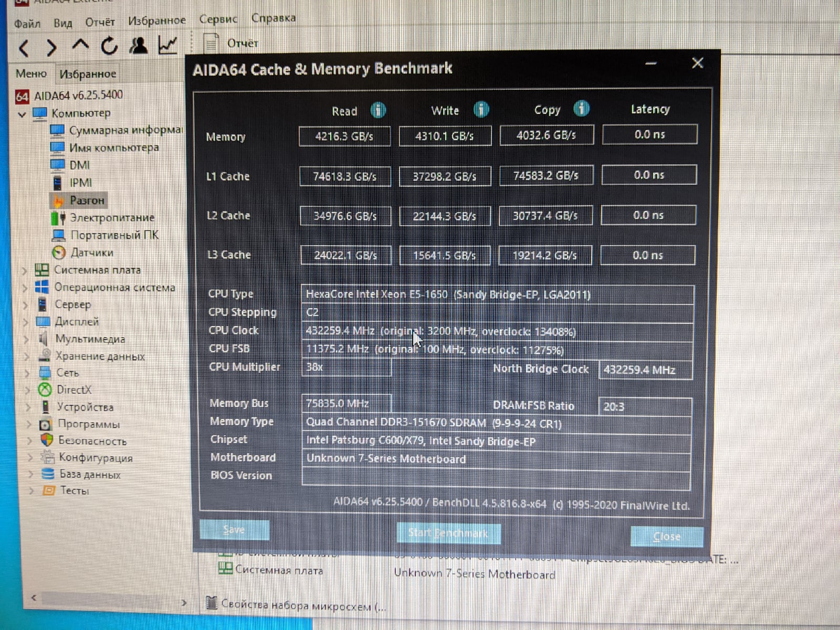Expand the Сервер node
Viewport: 840px width, 630px height.
coord(26,305)
